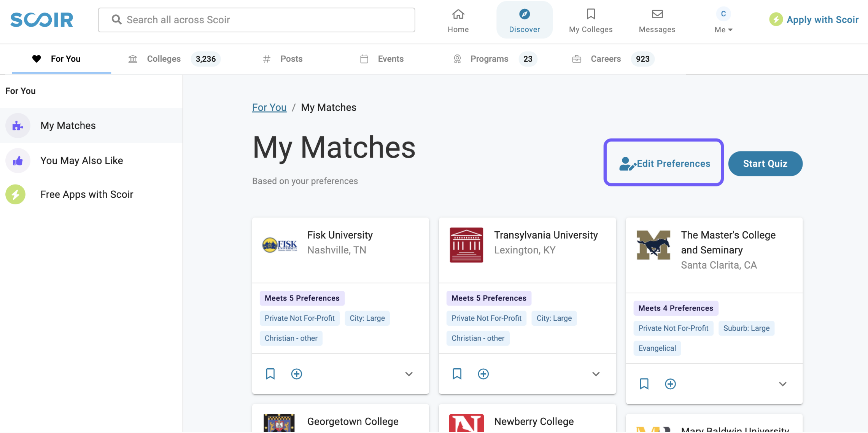The width and height of the screenshot is (868, 433).
Task: Expand the Fisk University card details
Action: [x=409, y=374]
